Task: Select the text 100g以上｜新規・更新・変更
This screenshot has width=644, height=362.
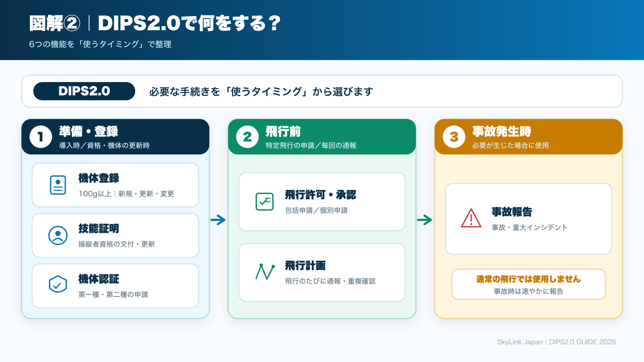Action: tap(126, 194)
